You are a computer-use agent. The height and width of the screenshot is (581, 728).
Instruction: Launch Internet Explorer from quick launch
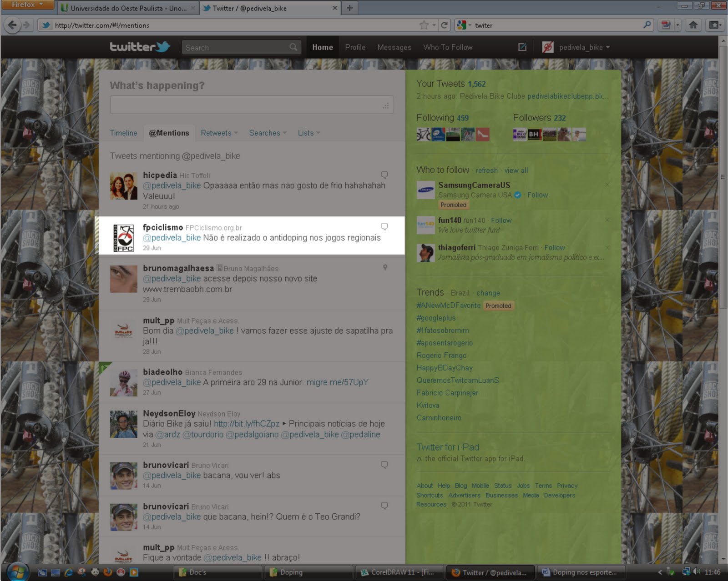[x=69, y=572]
